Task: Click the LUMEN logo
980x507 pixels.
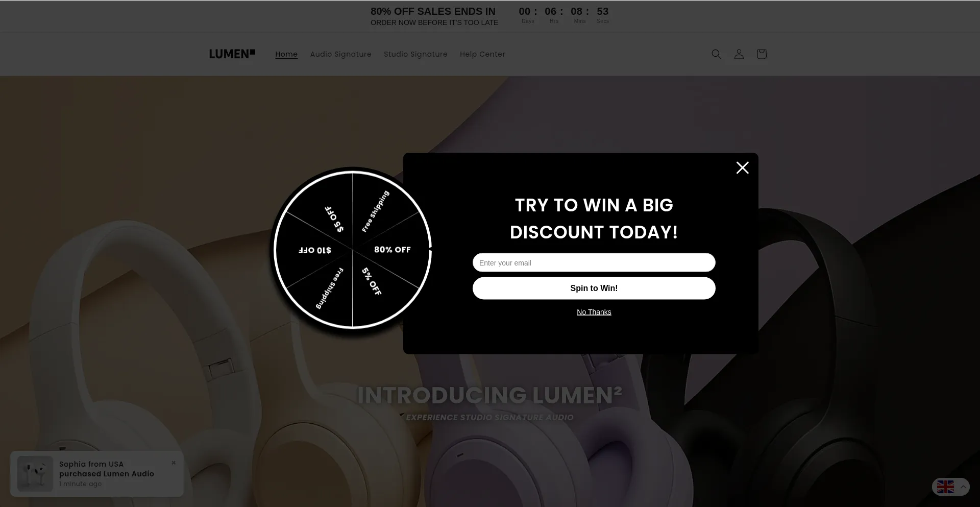Action: pyautogui.click(x=232, y=54)
